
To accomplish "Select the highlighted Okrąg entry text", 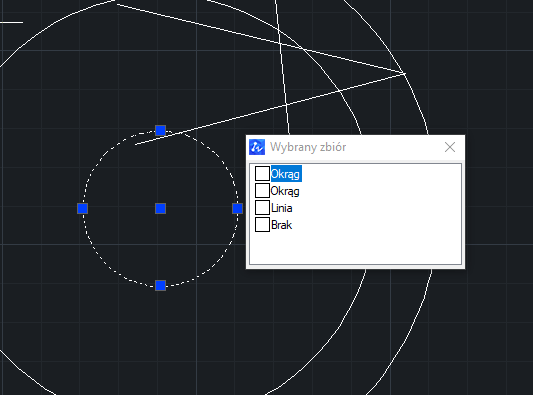I will [286, 173].
